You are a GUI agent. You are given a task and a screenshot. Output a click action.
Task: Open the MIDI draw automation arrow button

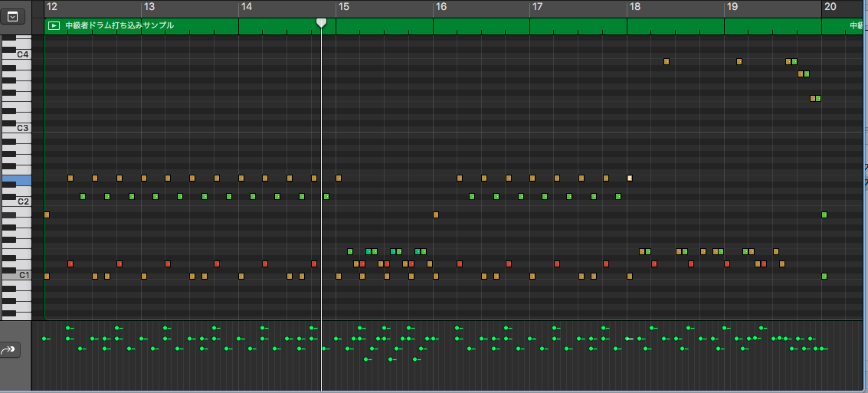11,350
